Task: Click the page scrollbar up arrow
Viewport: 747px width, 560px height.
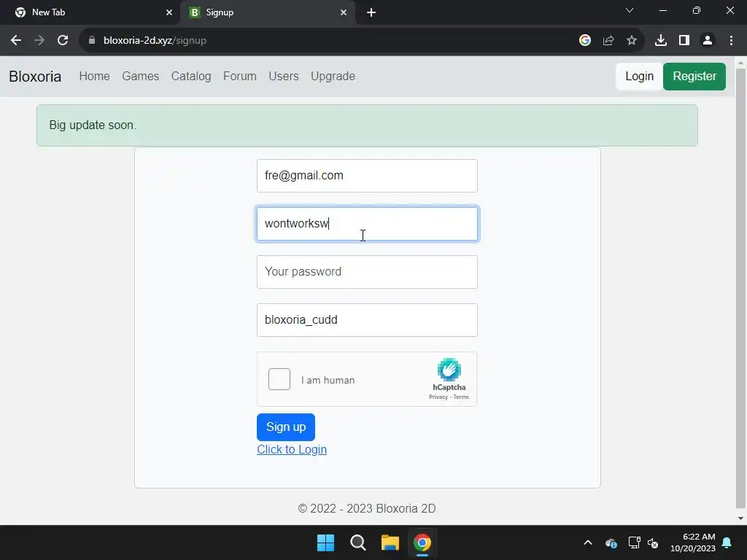Action: 741,63
